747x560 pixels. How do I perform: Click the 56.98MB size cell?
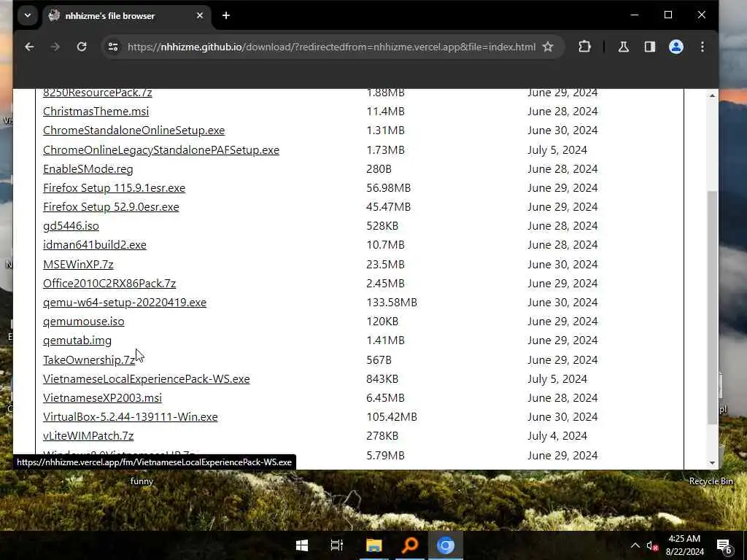[x=388, y=188]
